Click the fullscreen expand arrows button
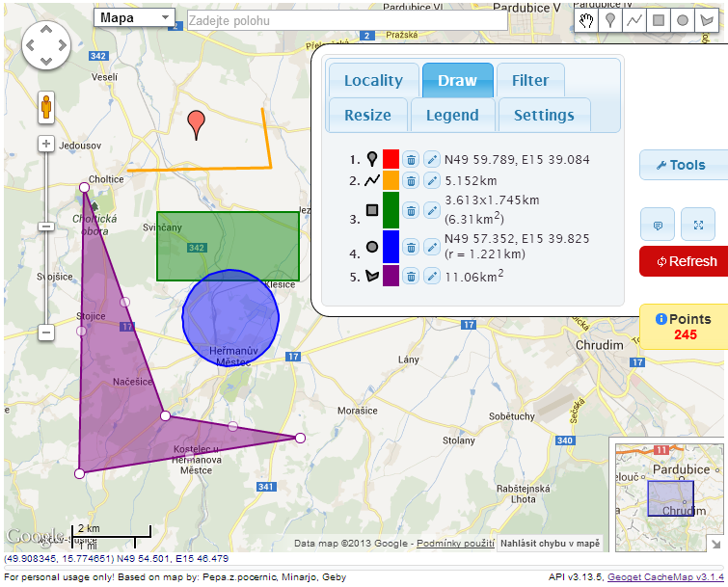728x587 pixels. pos(698,225)
